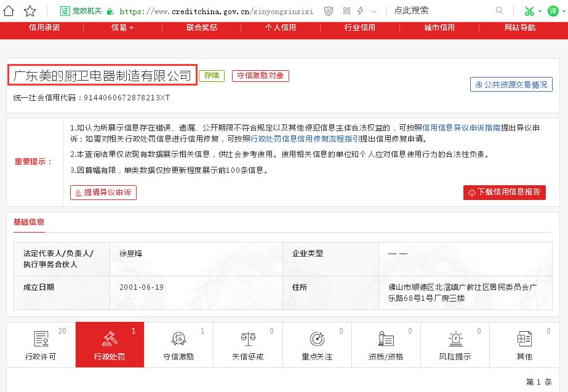Click legal representative name 徐旻锋

(131, 254)
